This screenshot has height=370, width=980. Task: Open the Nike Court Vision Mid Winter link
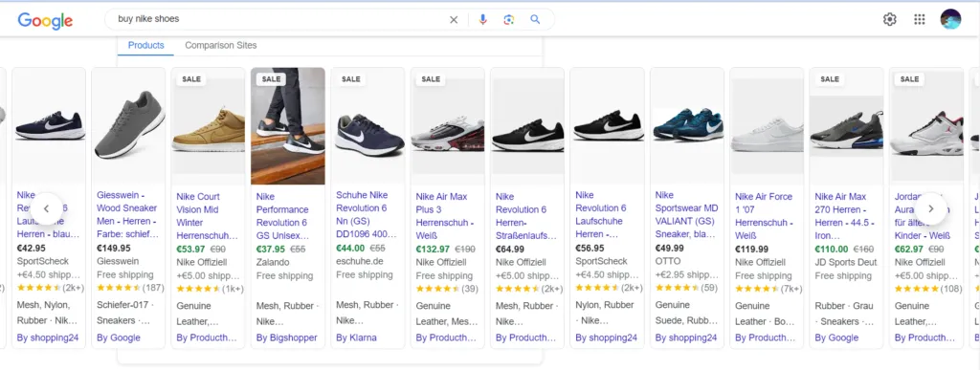pyautogui.click(x=208, y=216)
